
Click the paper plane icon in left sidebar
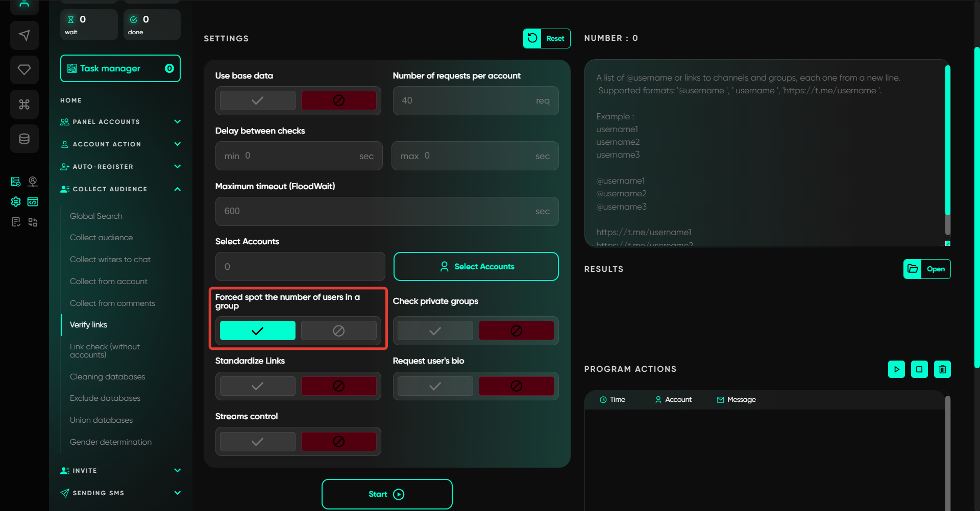tap(24, 35)
